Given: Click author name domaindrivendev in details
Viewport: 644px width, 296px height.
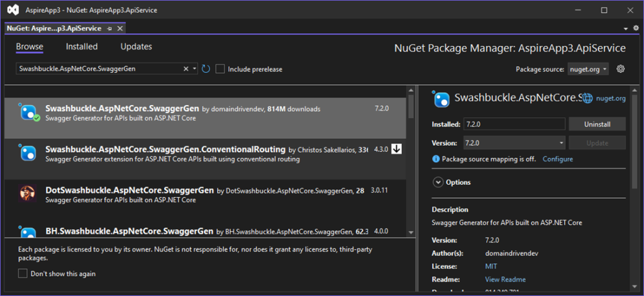Looking at the screenshot, I should [x=511, y=253].
